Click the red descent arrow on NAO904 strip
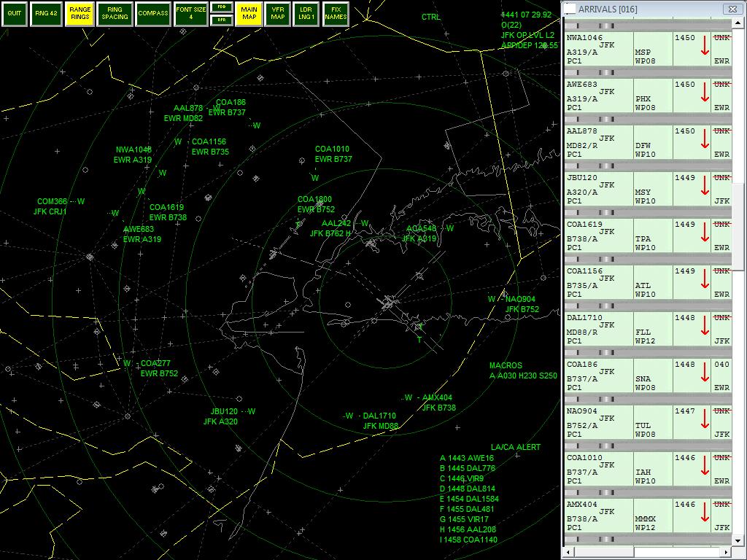This screenshot has width=747, height=560. coord(705,419)
